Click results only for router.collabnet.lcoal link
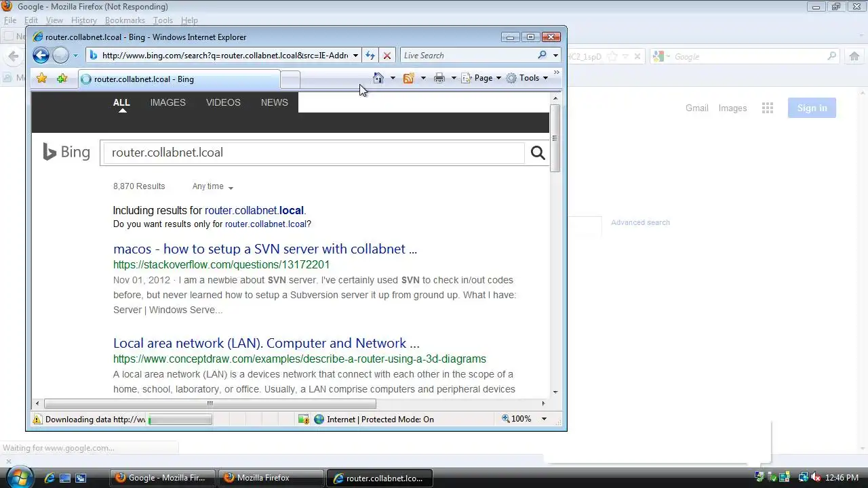 click(267, 224)
